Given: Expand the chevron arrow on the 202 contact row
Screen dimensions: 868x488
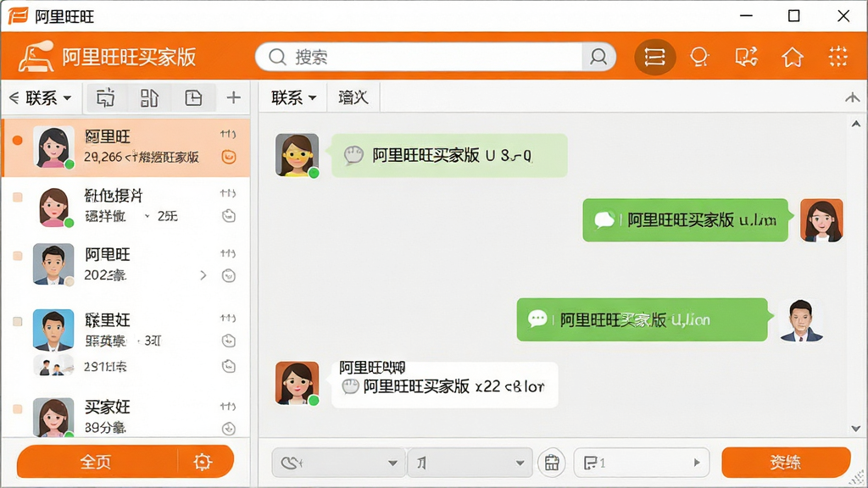Looking at the screenshot, I should coord(203,275).
